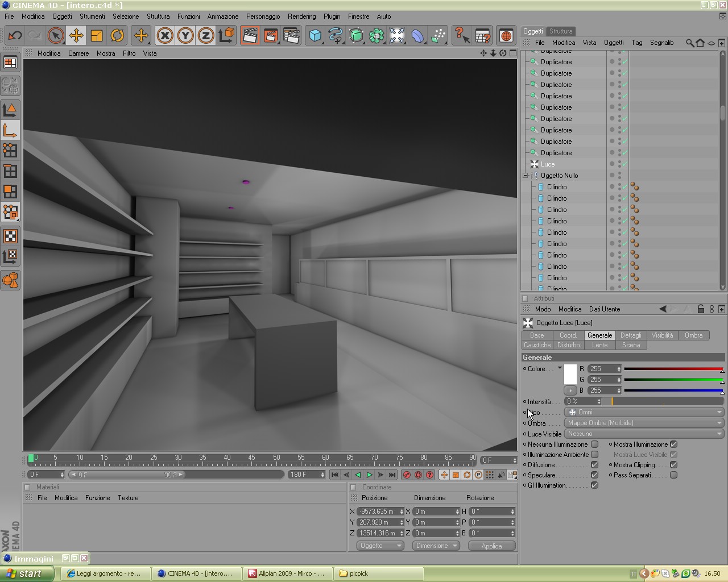Open the Ombra dropdown Mappe Ombre

click(644, 423)
